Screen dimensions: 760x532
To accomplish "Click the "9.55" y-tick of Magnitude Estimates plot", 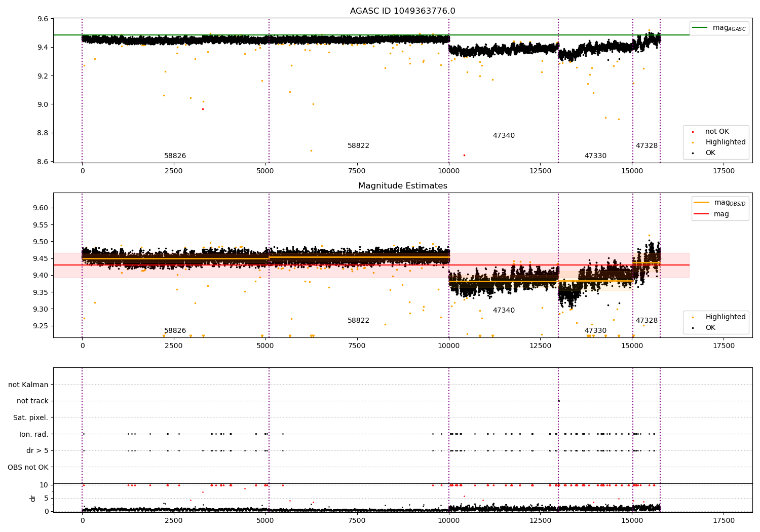I will tap(41, 225).
